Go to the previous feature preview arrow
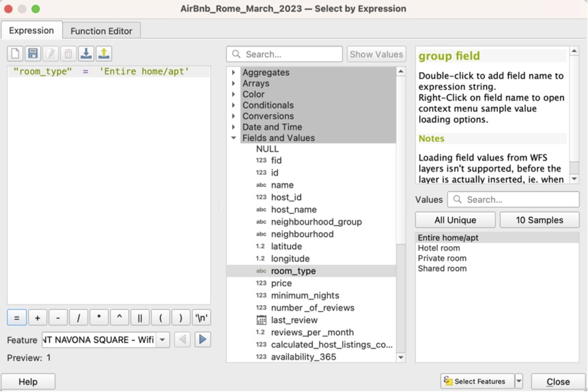This screenshot has height=392, width=588. coord(182,340)
